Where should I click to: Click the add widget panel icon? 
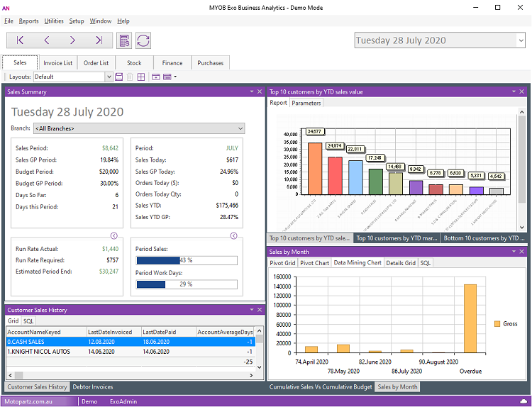click(x=156, y=77)
